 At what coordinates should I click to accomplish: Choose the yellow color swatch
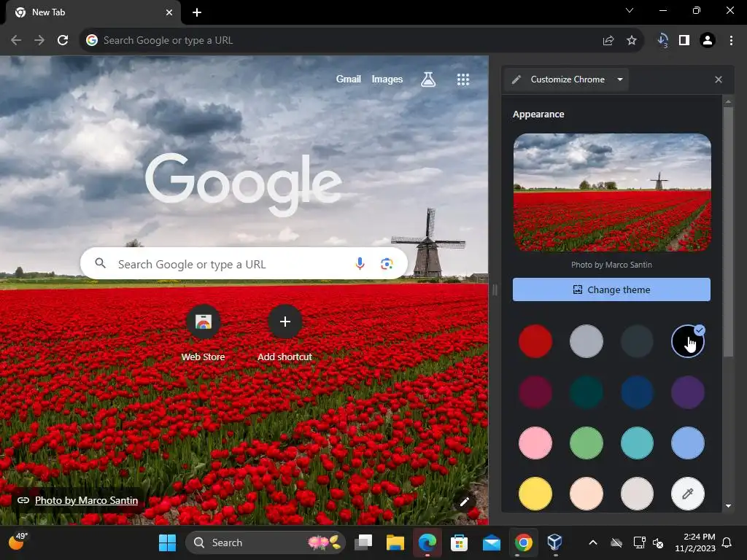pos(535,494)
